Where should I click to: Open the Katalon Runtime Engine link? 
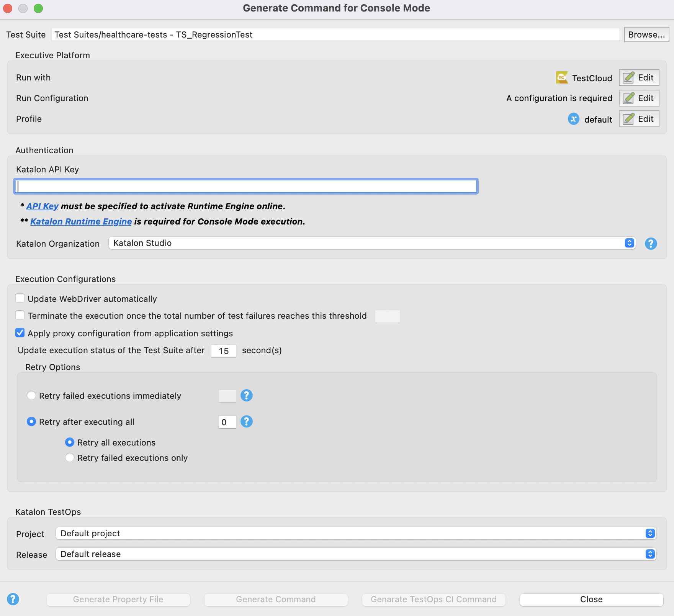click(x=81, y=221)
